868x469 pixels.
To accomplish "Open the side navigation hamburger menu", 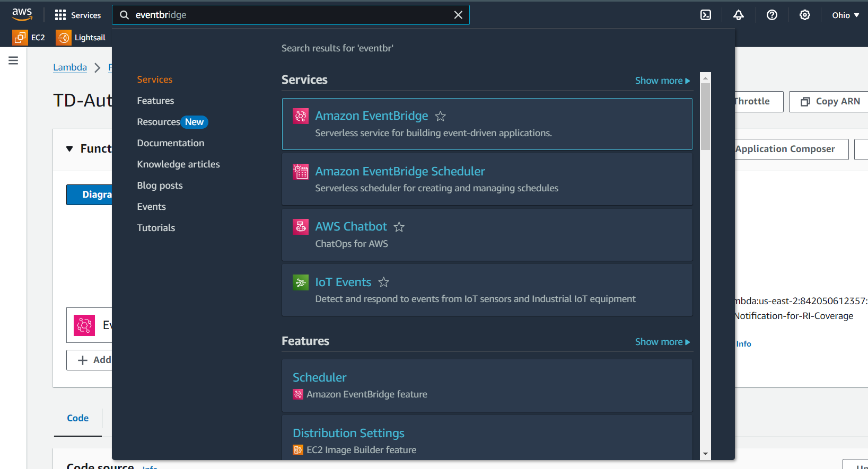I will [13, 60].
